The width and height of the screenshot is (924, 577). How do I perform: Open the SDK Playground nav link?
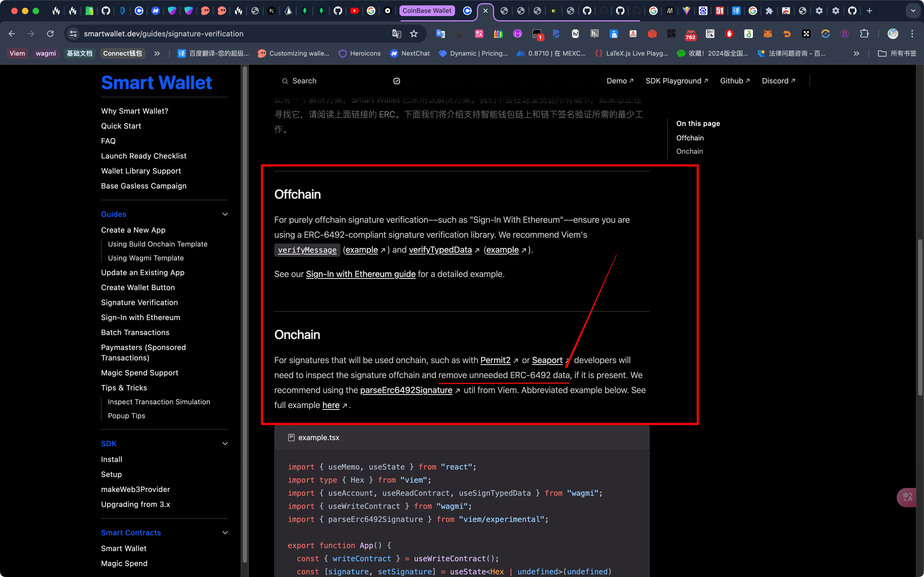click(x=676, y=81)
